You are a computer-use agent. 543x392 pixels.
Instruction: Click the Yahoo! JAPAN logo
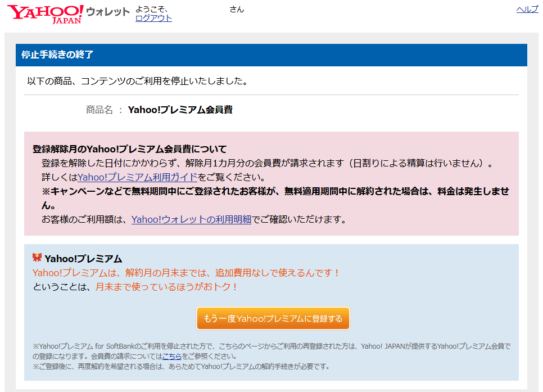coord(46,14)
